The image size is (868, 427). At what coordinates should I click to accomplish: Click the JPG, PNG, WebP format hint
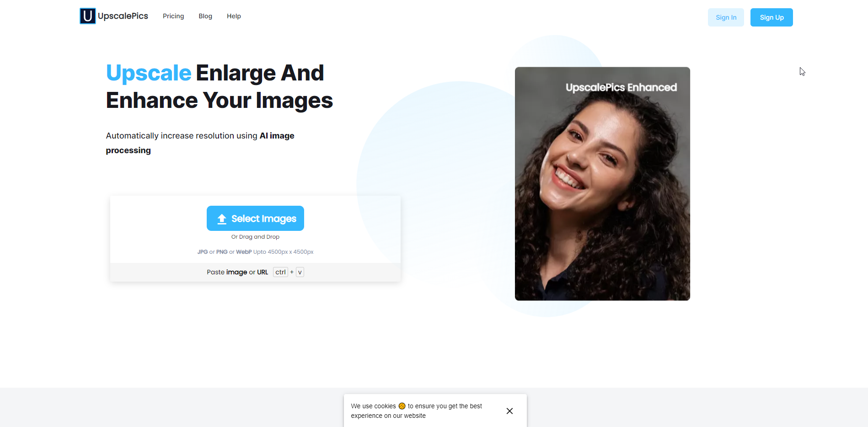pyautogui.click(x=255, y=252)
